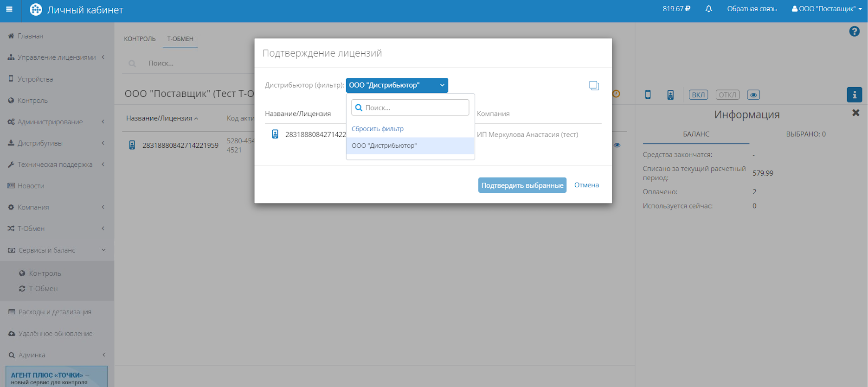
Task: Toggle the ОТКЛ filter button
Action: point(727,95)
